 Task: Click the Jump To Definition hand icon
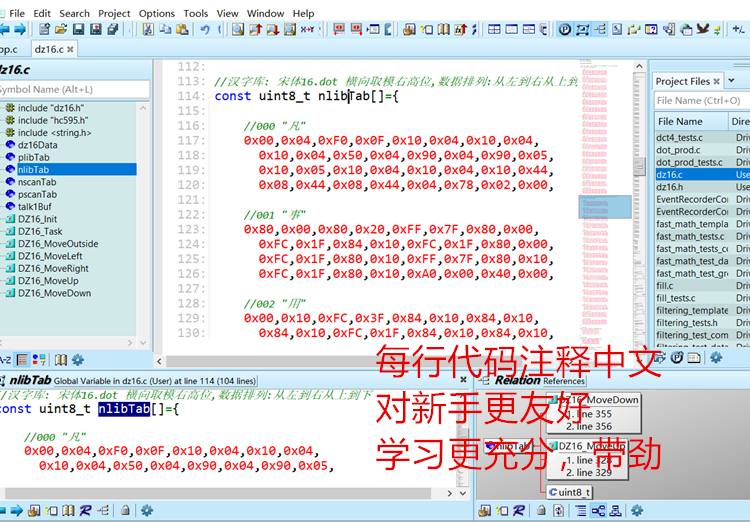[408, 30]
